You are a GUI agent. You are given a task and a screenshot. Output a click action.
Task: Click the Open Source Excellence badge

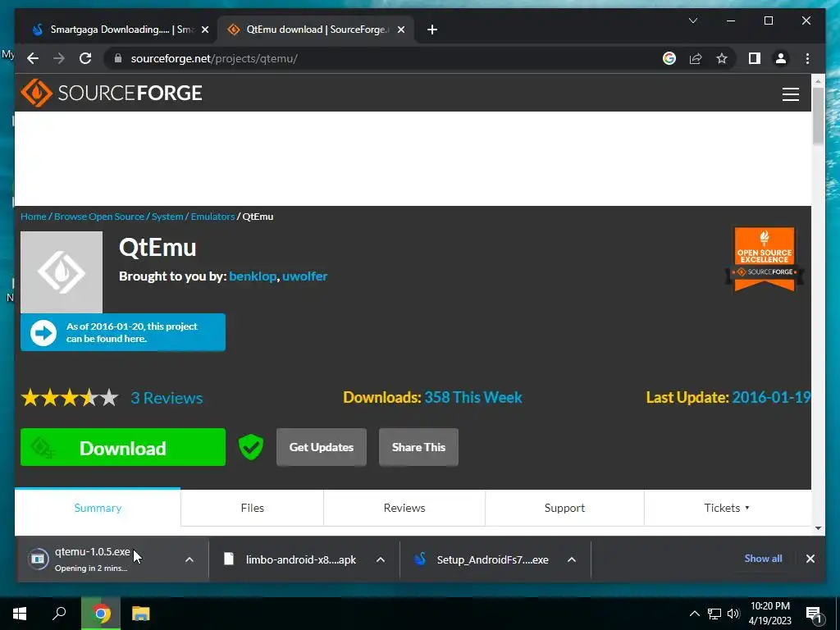click(x=765, y=259)
